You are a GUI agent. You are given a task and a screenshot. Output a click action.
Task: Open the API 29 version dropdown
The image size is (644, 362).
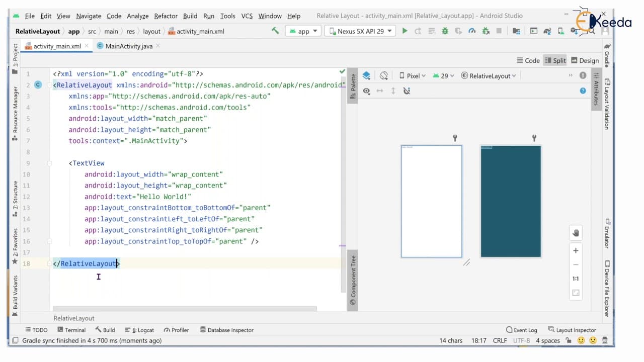point(443,76)
